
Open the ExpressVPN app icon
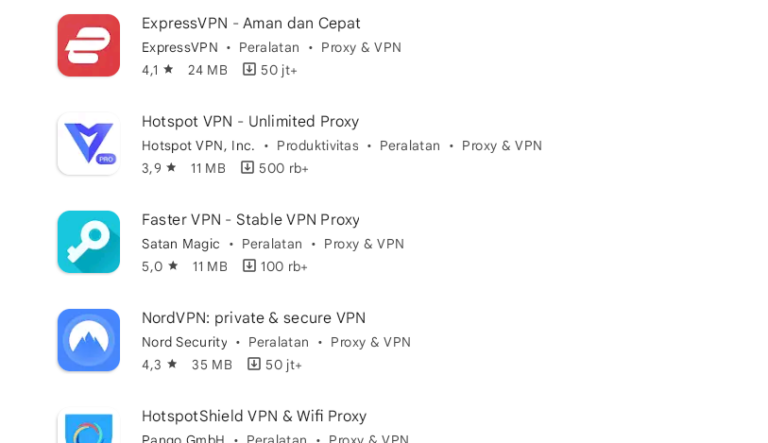88,46
